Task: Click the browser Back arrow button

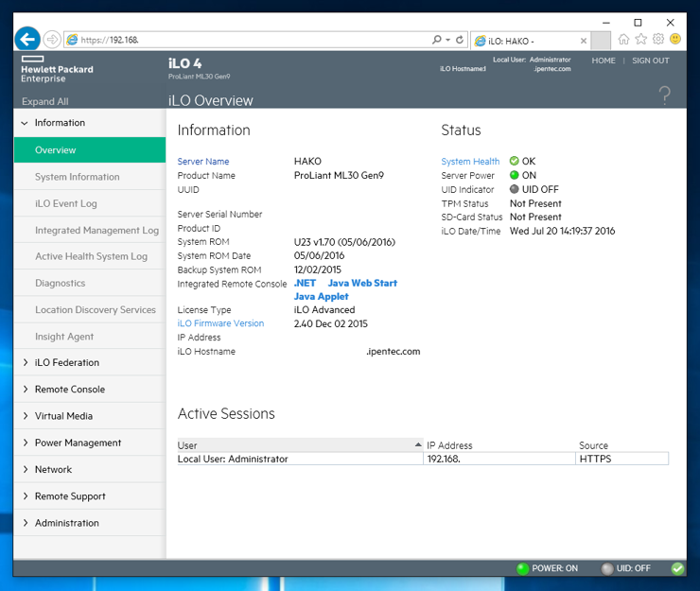Action: pyautogui.click(x=27, y=40)
